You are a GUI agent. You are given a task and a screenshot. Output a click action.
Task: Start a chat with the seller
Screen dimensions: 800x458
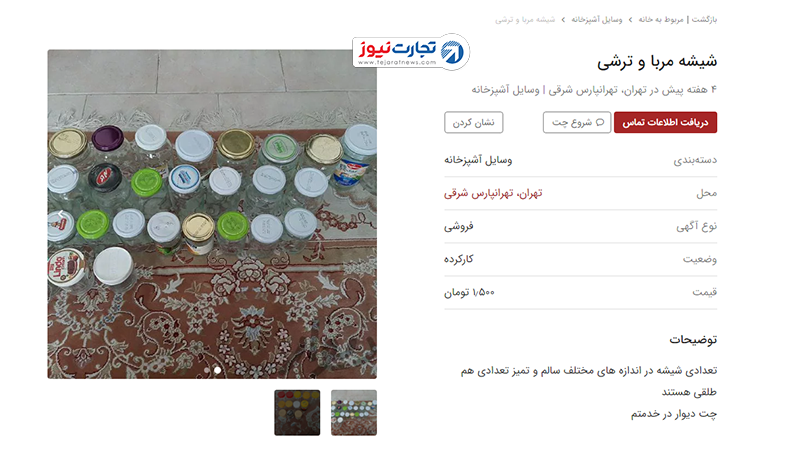577,122
